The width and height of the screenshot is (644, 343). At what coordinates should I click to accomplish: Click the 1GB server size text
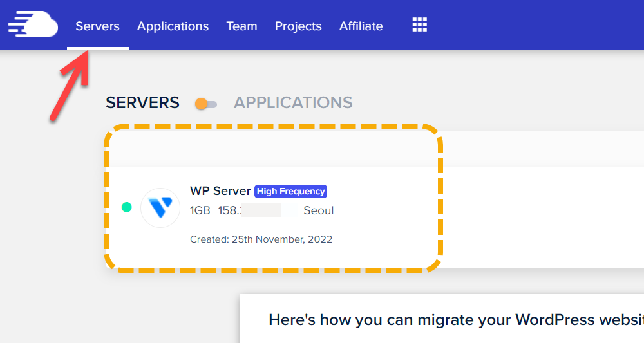pos(200,210)
